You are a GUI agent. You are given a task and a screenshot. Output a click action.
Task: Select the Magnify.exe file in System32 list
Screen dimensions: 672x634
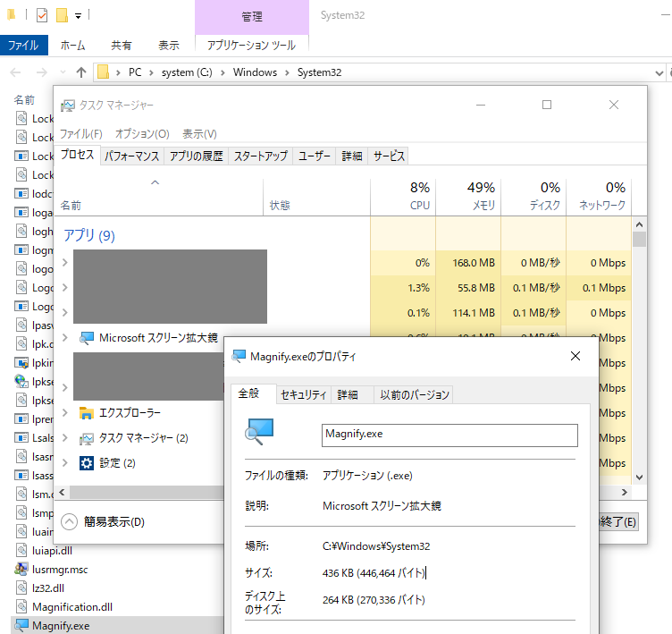(60, 626)
